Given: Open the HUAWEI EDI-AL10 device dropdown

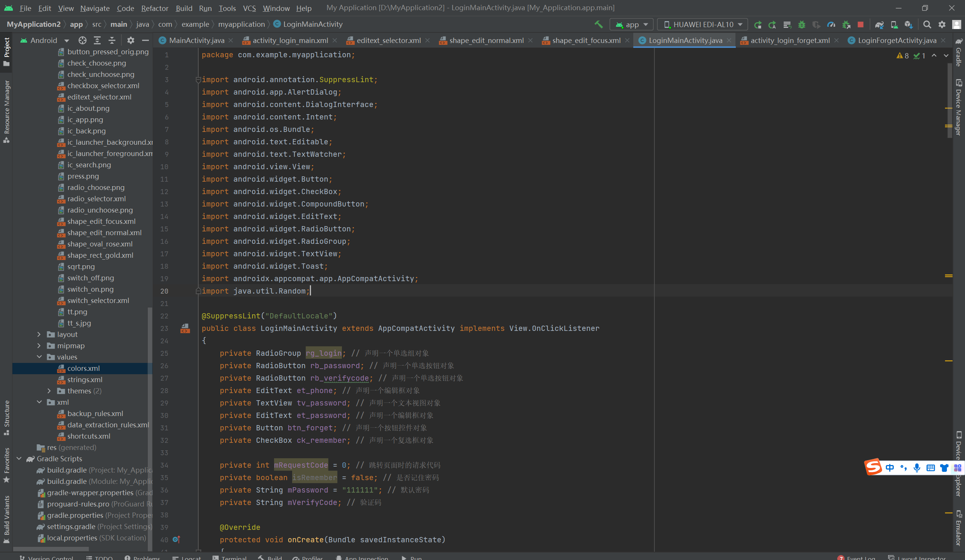Looking at the screenshot, I should [703, 24].
